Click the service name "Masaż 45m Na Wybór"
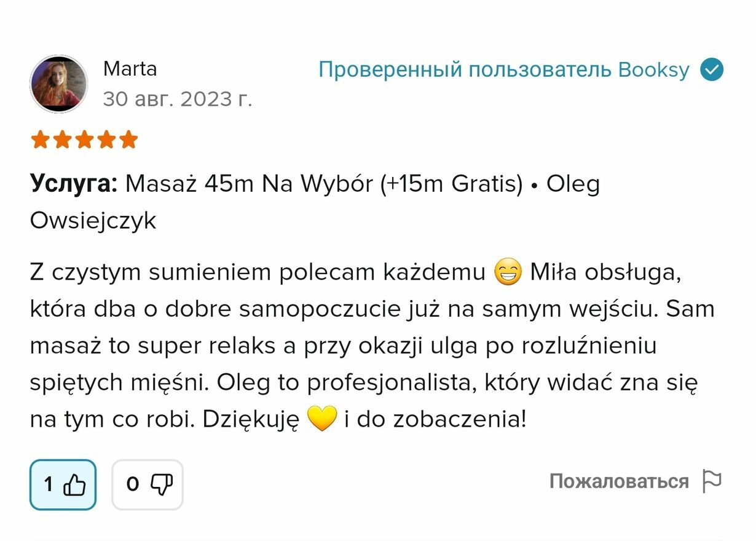The image size is (756, 541). click(249, 184)
